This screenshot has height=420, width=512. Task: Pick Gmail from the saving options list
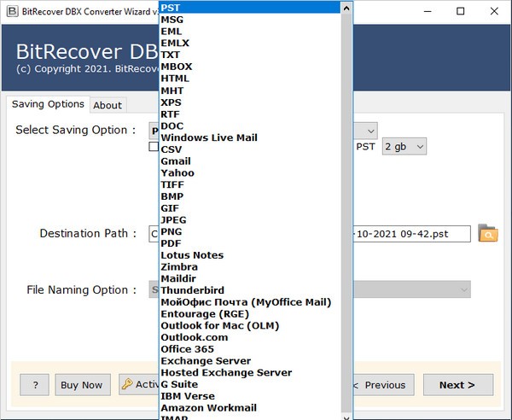[x=176, y=161]
